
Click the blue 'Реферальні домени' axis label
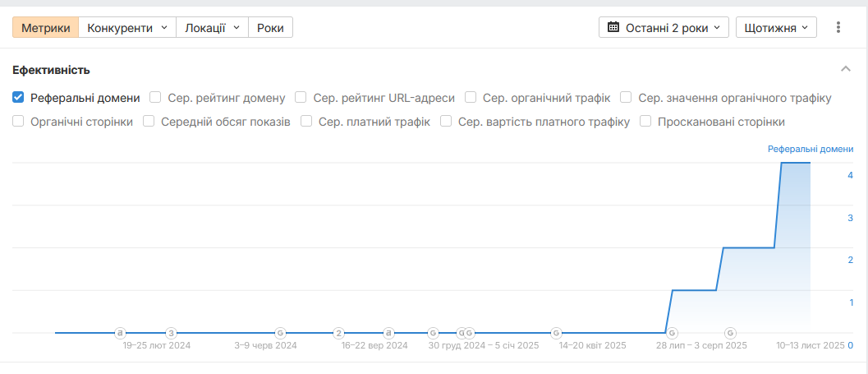811,149
